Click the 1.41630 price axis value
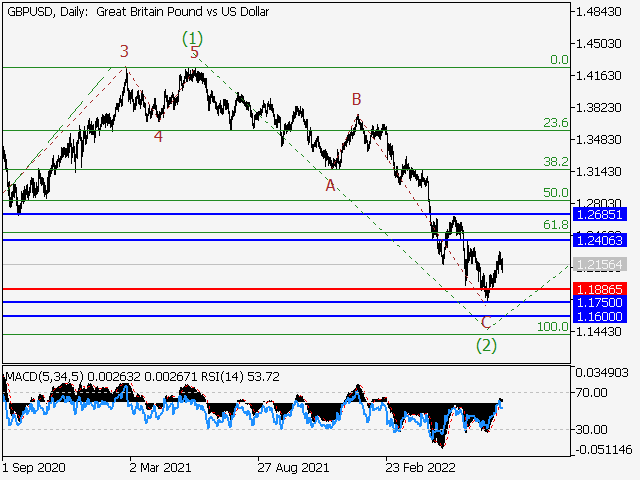Image resolution: width=640 pixels, height=480 pixels. coord(598,76)
